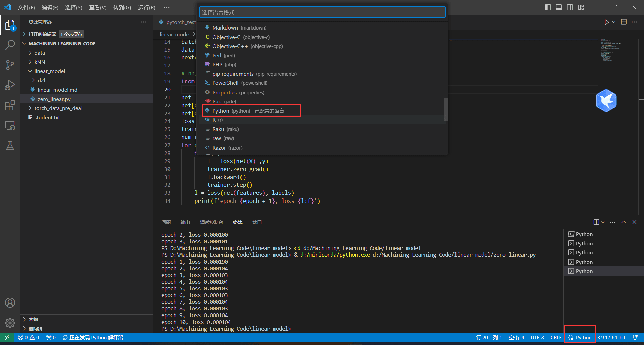
Task: Open the Remote Explorer view
Action: [10, 126]
